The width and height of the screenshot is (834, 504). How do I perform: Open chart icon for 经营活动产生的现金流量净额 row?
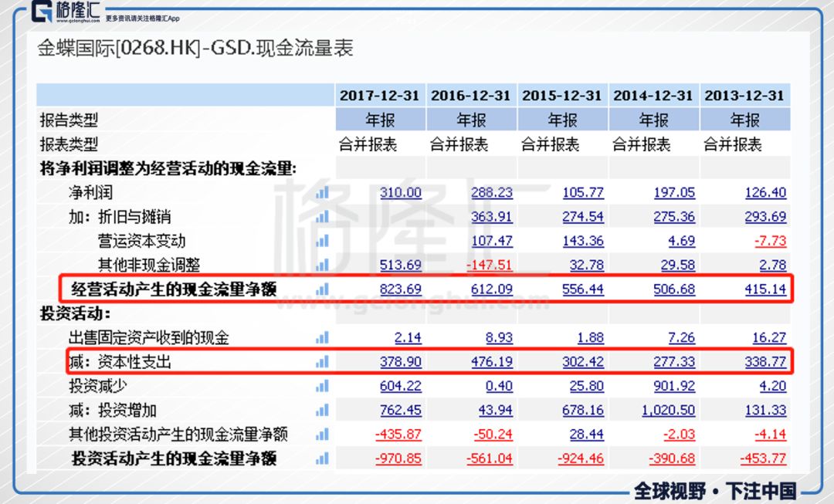(x=322, y=289)
